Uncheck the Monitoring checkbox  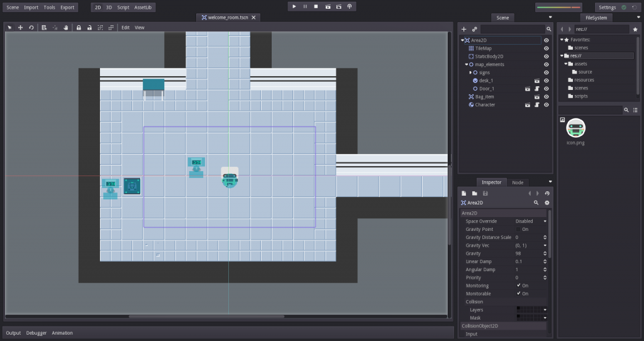click(x=518, y=286)
